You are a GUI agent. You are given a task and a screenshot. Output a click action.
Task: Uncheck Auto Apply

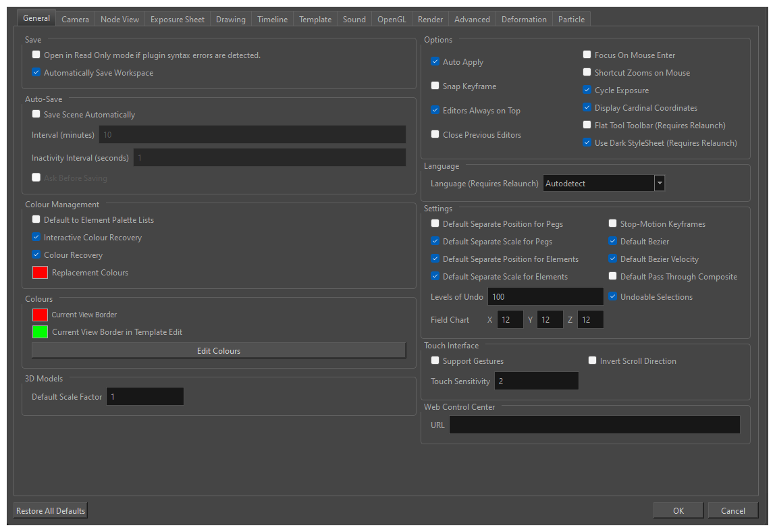tap(435, 61)
